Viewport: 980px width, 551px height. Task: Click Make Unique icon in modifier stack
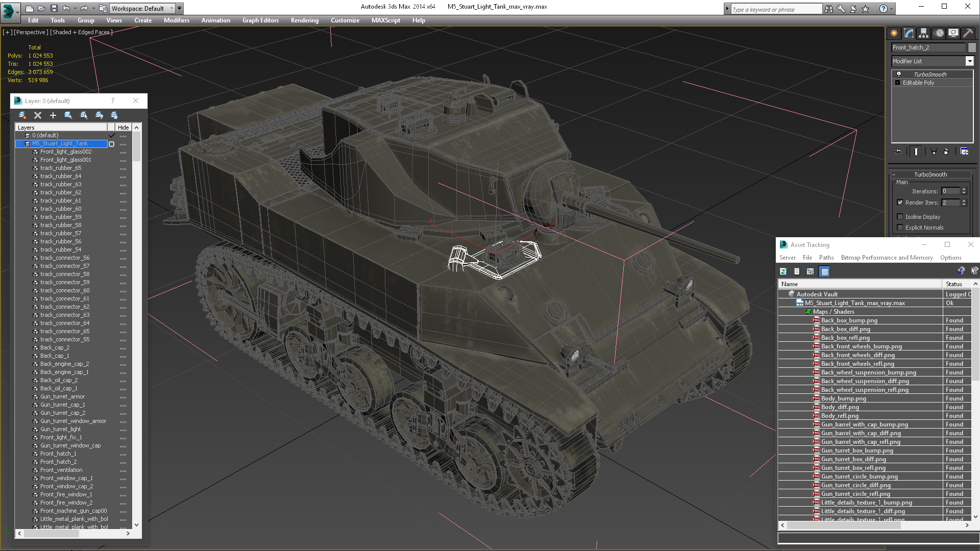pos(934,152)
